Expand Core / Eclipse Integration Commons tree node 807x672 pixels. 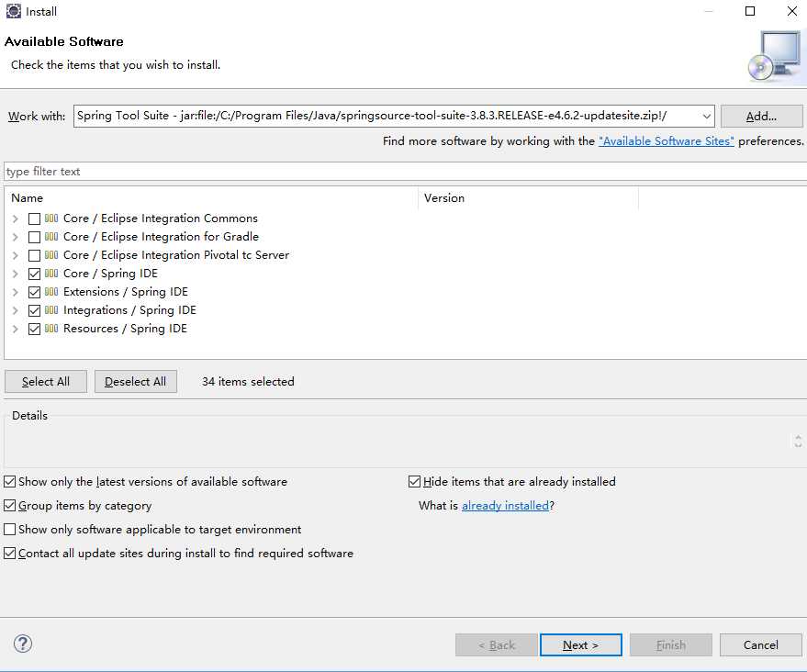tap(16, 218)
